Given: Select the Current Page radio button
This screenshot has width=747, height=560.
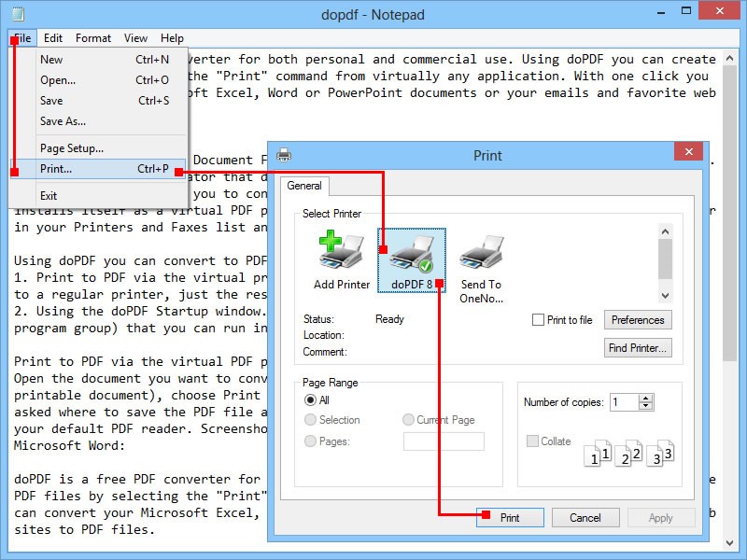Looking at the screenshot, I should pyautogui.click(x=408, y=419).
